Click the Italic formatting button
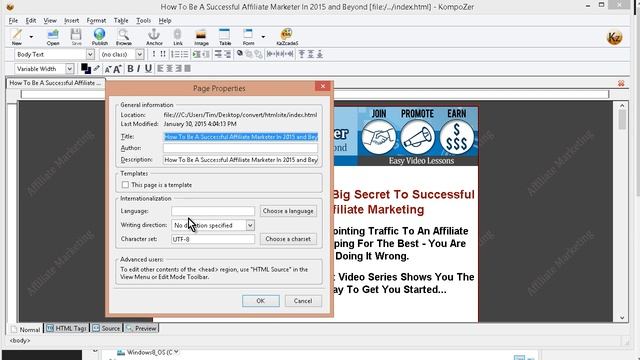 (139, 69)
